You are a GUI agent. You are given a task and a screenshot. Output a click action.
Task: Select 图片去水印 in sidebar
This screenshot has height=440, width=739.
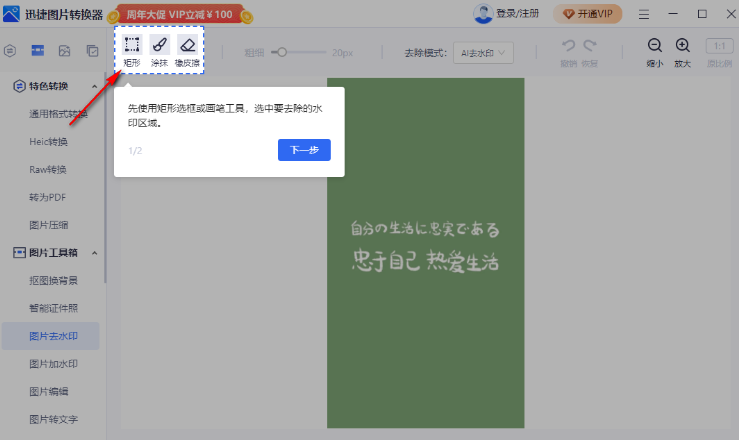[50, 336]
